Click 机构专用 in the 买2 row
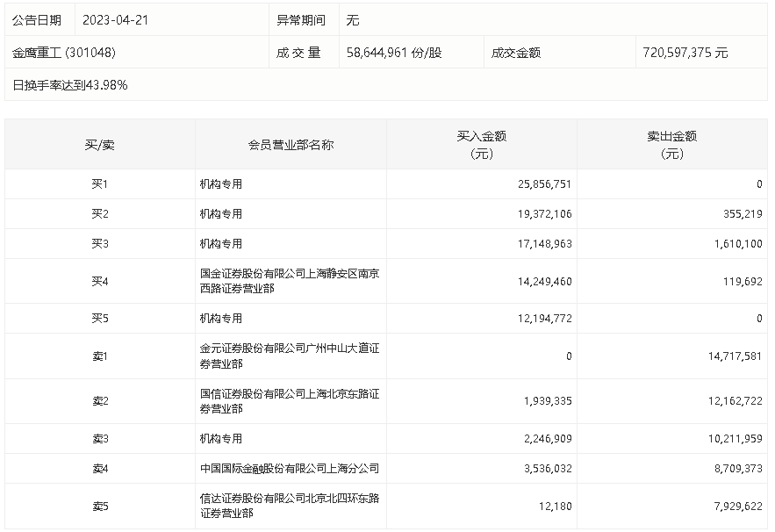 click(221, 213)
